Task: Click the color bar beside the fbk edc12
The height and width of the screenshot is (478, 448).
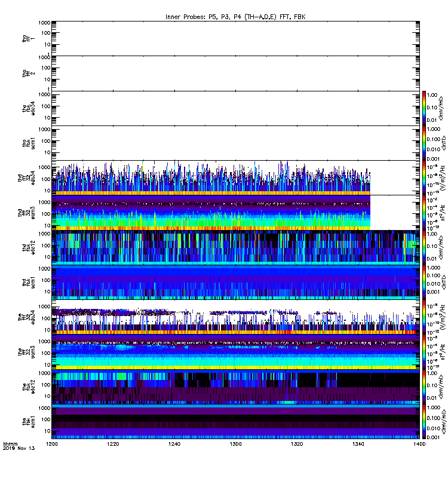Action: point(424,387)
